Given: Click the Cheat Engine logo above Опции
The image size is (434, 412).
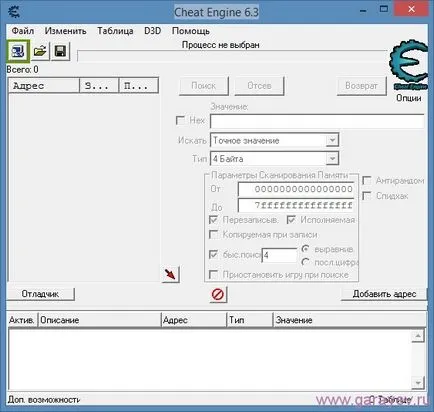Looking at the screenshot, I should [408, 65].
